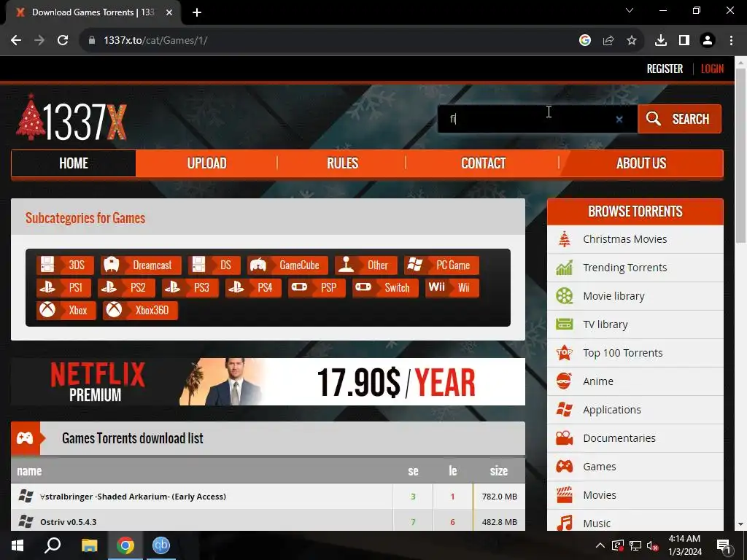This screenshot has width=747, height=560.
Task: Open the PS3 subcategory
Action: [190, 287]
